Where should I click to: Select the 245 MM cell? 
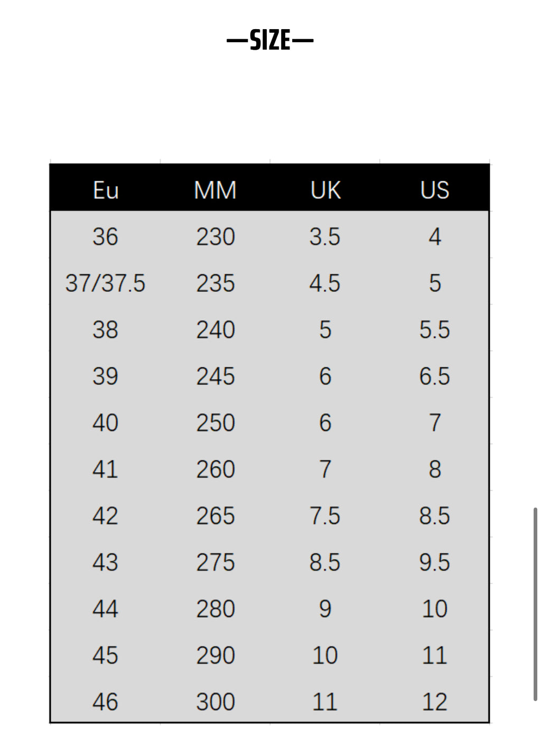pyautogui.click(x=215, y=376)
